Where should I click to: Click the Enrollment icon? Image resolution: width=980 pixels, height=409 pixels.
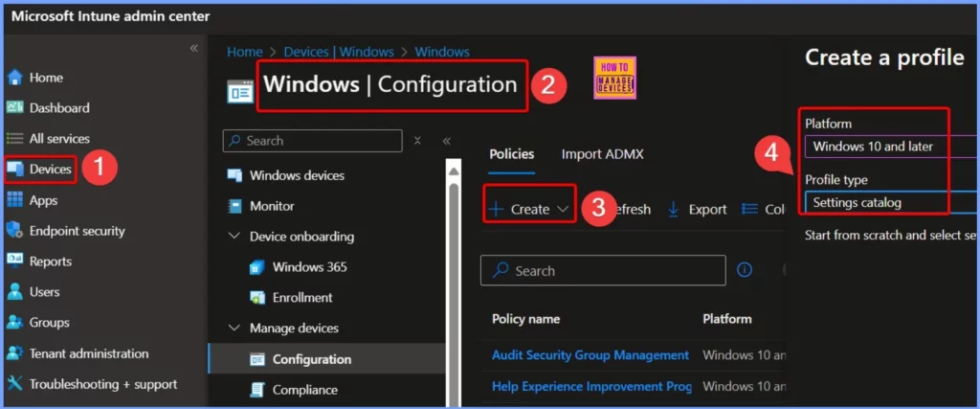(256, 298)
